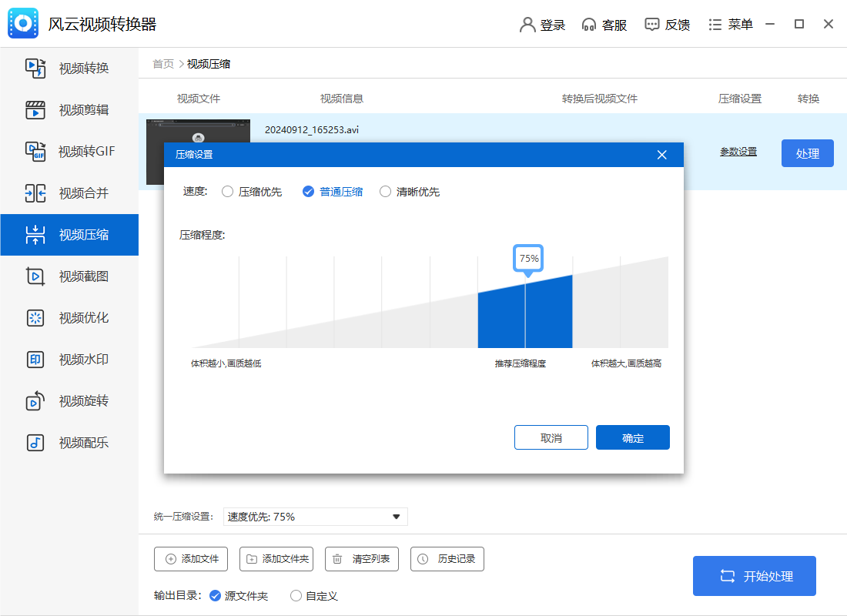The width and height of the screenshot is (847, 616).
Task: Open 参数设置 for the video file
Action: coord(738,152)
